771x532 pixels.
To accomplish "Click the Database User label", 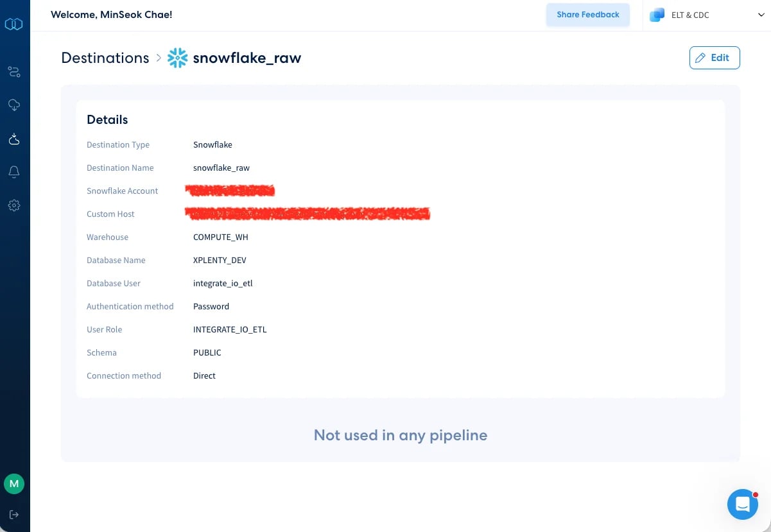I will pos(114,284).
